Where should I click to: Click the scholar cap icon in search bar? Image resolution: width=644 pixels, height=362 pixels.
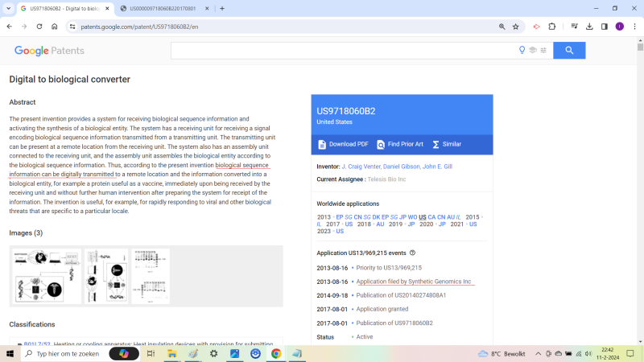(533, 50)
